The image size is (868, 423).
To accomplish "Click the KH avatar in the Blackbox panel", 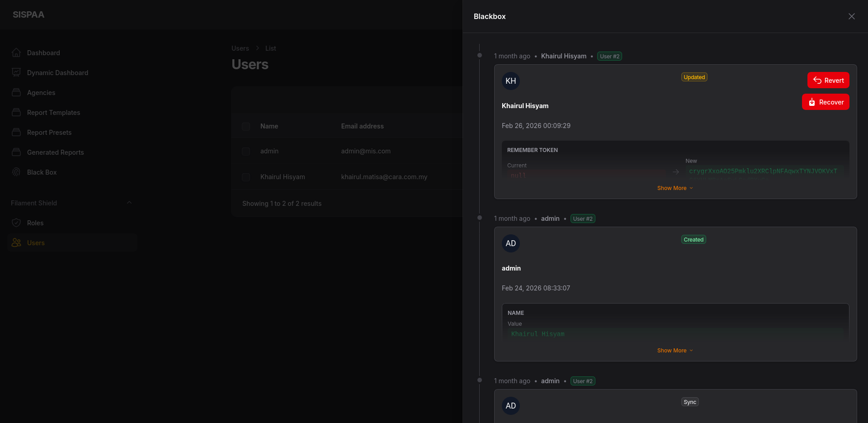I will pyautogui.click(x=511, y=81).
